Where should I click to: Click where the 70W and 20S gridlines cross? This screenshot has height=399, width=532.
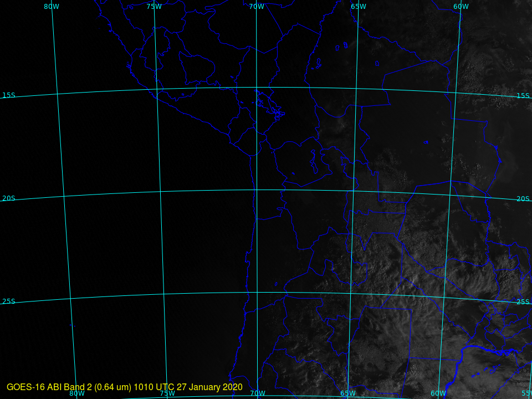coord(257,190)
